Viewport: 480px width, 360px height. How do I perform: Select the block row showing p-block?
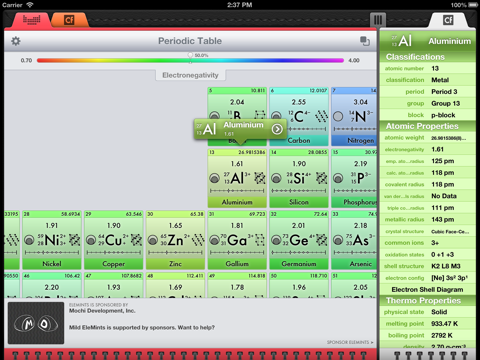[427, 115]
